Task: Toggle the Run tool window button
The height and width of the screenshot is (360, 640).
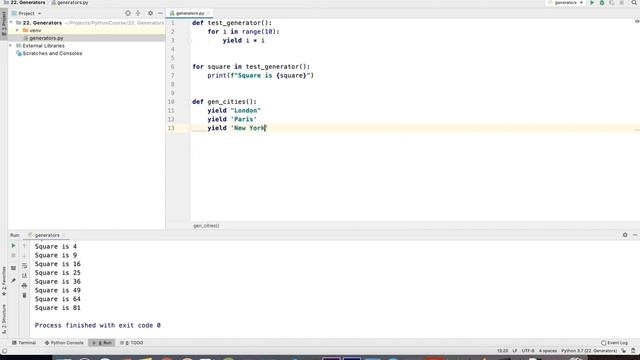Action: coord(102,343)
